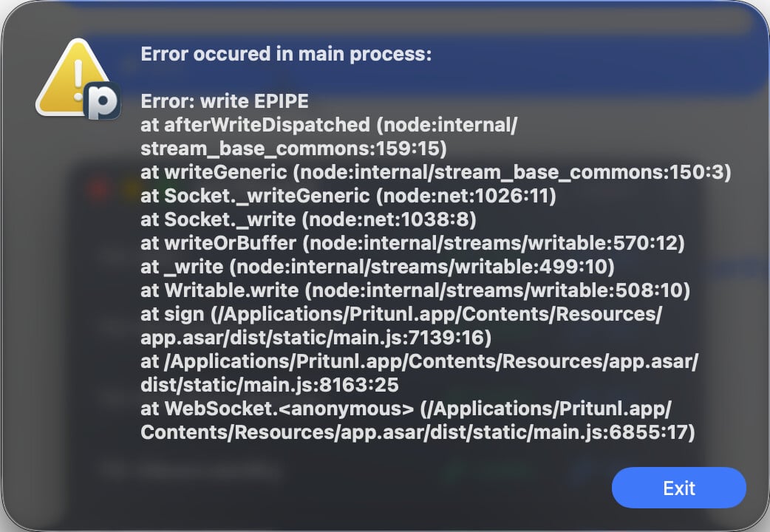Click the main.js:7139:16 text line
770x532 pixels.
point(316,338)
